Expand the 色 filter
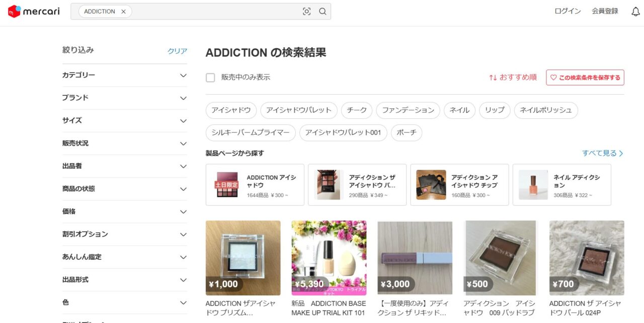The width and height of the screenshot is (644, 323). tap(125, 302)
